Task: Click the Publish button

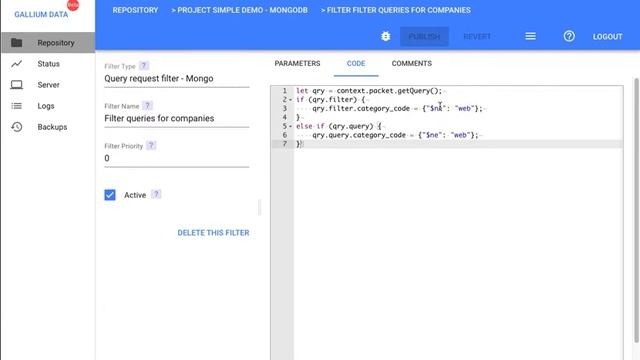Action: tap(424, 36)
